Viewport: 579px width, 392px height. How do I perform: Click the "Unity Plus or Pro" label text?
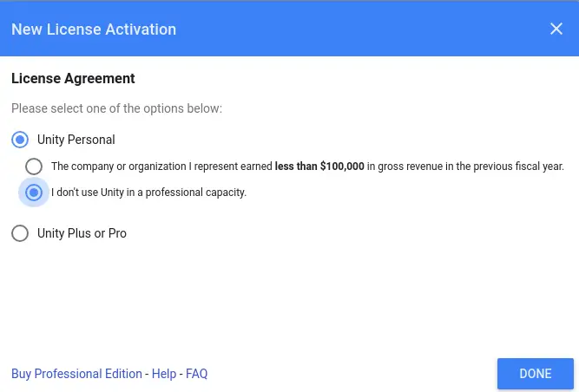click(82, 233)
